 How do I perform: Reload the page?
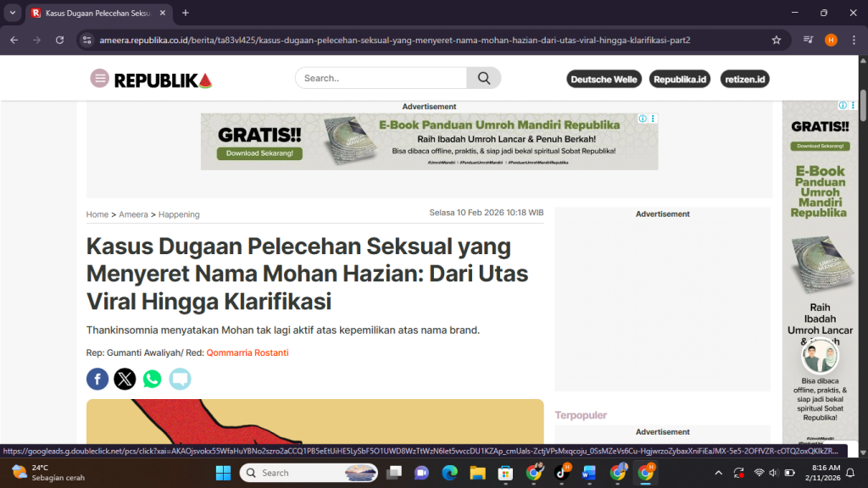(59, 40)
